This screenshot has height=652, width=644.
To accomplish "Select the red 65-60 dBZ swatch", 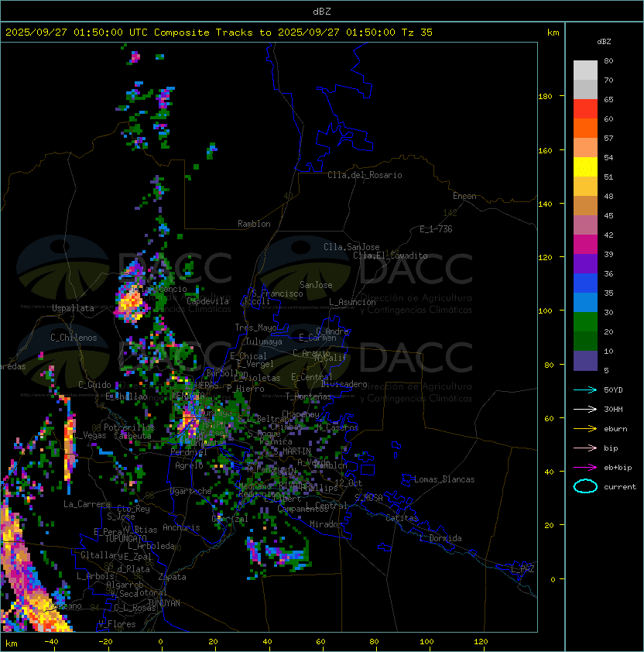I will point(585,109).
